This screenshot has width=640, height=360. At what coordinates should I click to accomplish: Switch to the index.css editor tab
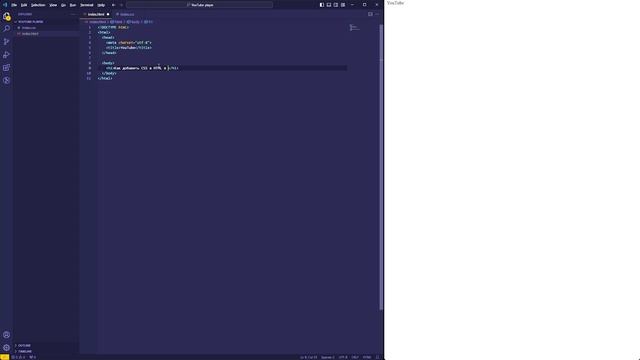(125, 14)
